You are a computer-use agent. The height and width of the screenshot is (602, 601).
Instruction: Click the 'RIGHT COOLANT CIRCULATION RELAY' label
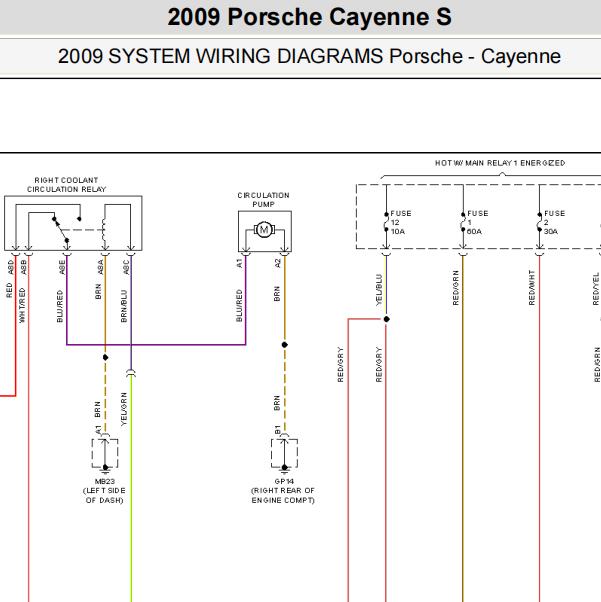pyautogui.click(x=66, y=185)
